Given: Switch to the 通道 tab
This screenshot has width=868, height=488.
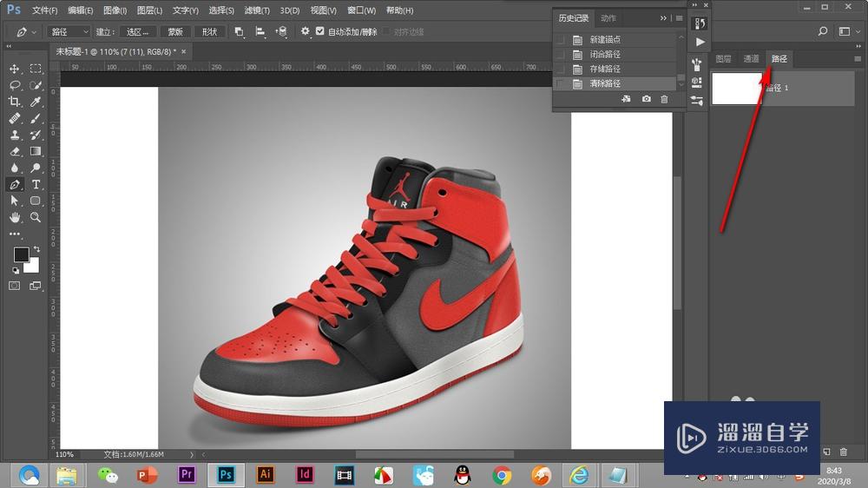Looking at the screenshot, I should tap(751, 59).
